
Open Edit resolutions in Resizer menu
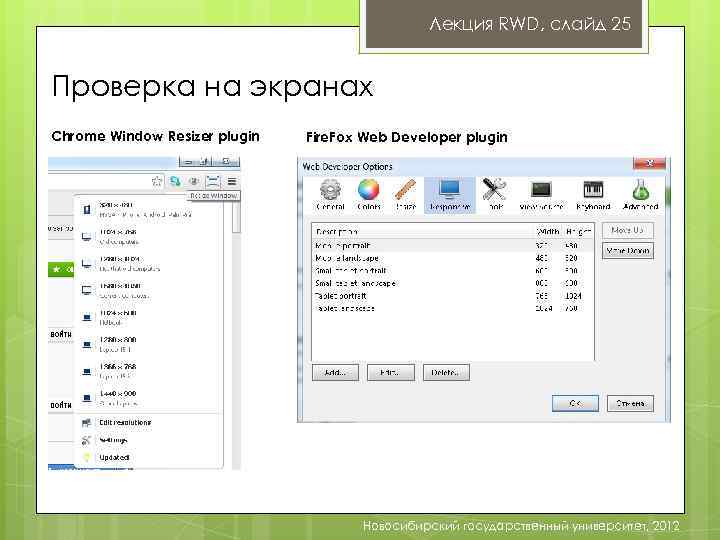[x=148, y=422]
